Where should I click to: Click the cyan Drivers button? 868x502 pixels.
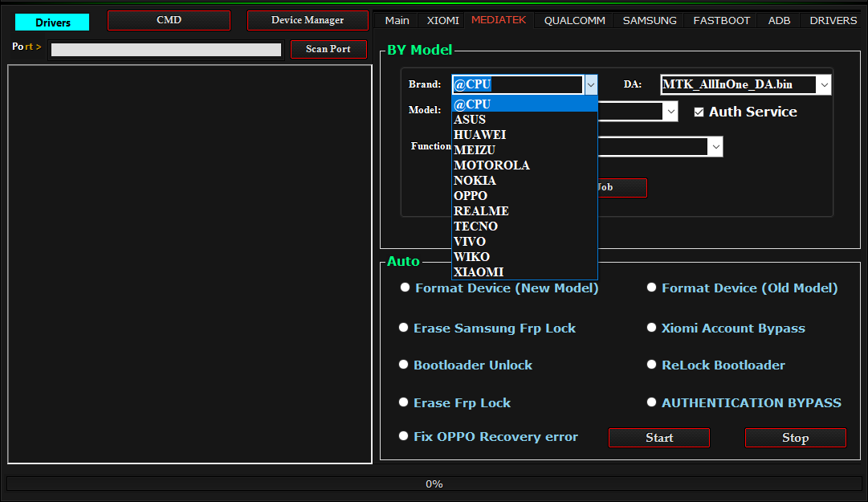(x=52, y=22)
